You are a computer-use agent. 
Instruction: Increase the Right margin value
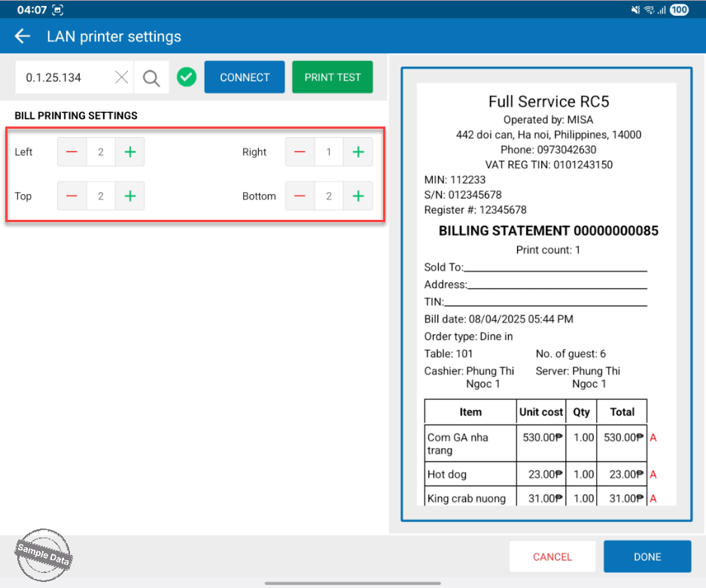(358, 152)
